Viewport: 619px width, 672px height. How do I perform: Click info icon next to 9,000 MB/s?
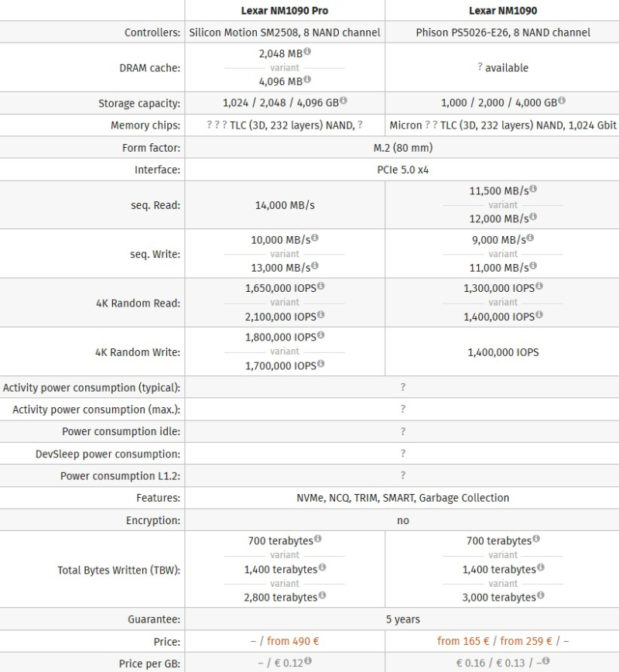pos(530,238)
